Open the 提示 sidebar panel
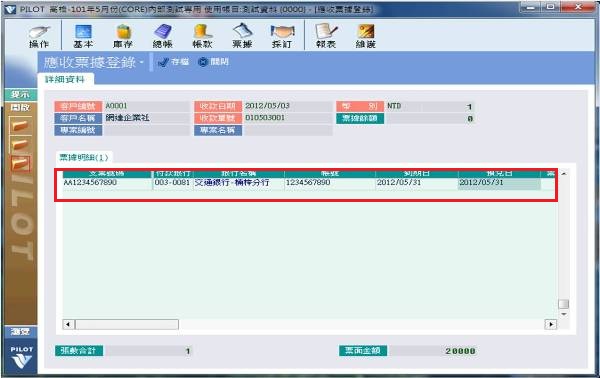 pos(21,94)
